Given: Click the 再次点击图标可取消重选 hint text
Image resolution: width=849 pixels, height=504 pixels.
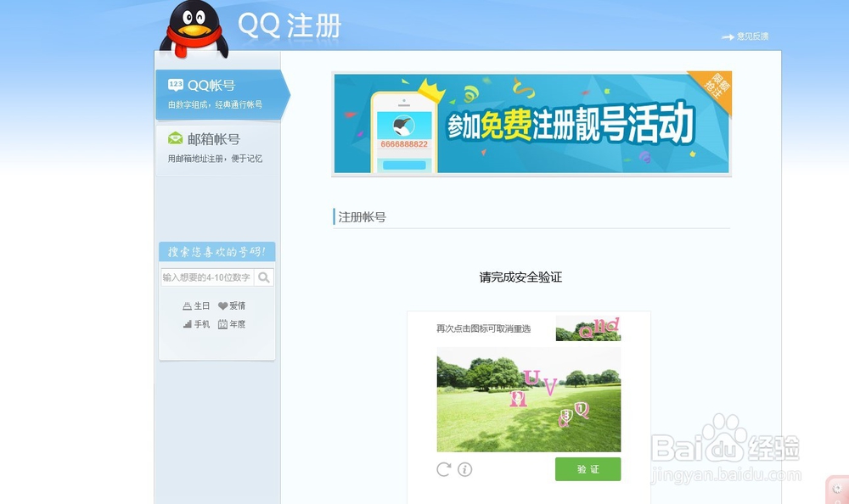Looking at the screenshot, I should (484, 328).
